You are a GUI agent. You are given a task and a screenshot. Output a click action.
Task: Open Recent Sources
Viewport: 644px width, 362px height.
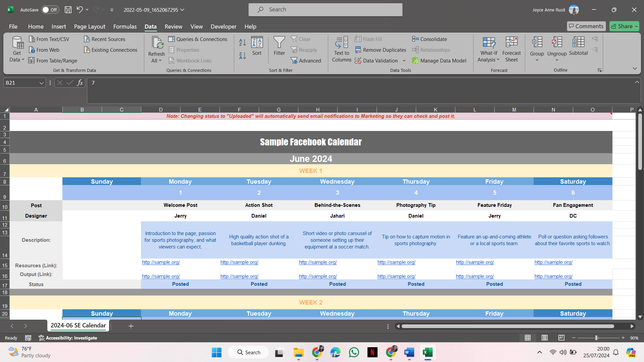pos(104,39)
